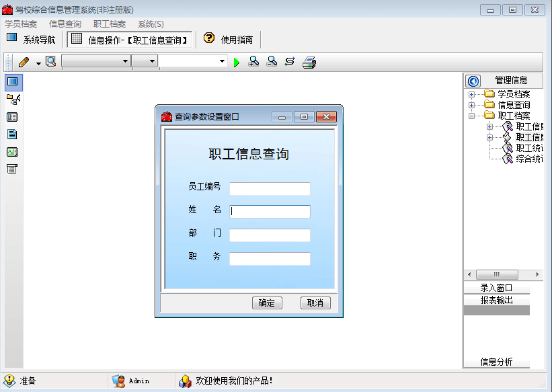Image resolution: width=552 pixels, height=392 pixels.
Task: Click the zoom-out magnifier icon
Action: [x=271, y=61]
